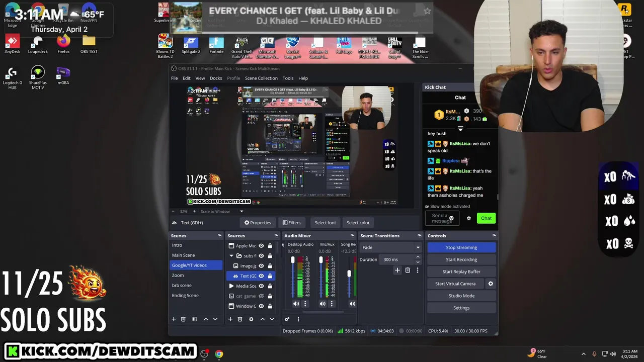Enable Studio Mode button
644x362 pixels.
click(x=461, y=296)
